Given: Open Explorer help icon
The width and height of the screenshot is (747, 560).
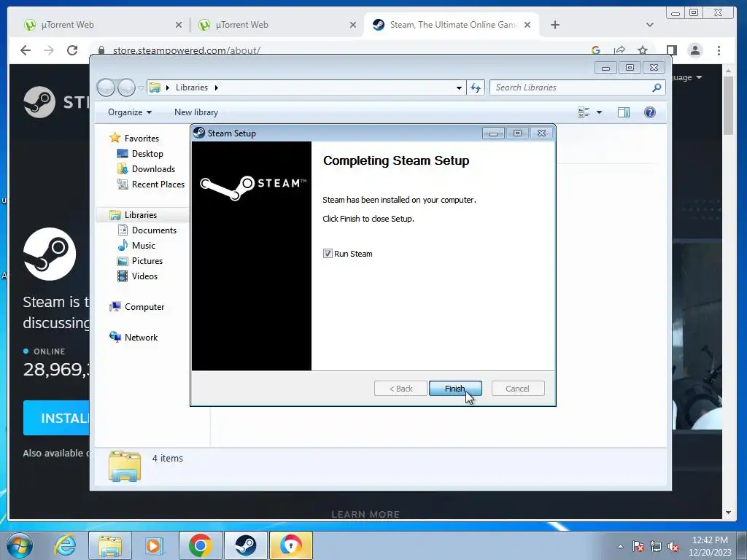Looking at the screenshot, I should pyautogui.click(x=650, y=112).
